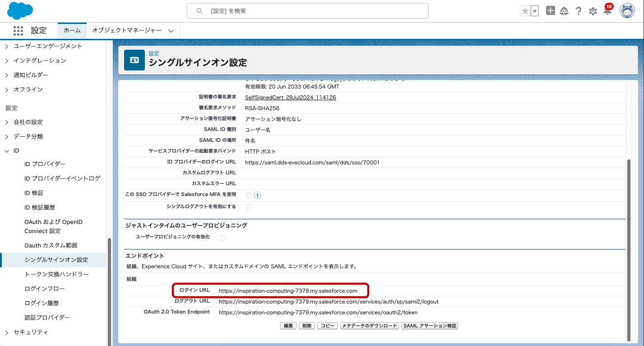This screenshot has width=644, height=346.
Task: Click the help question mark icon
Action: point(579,11)
